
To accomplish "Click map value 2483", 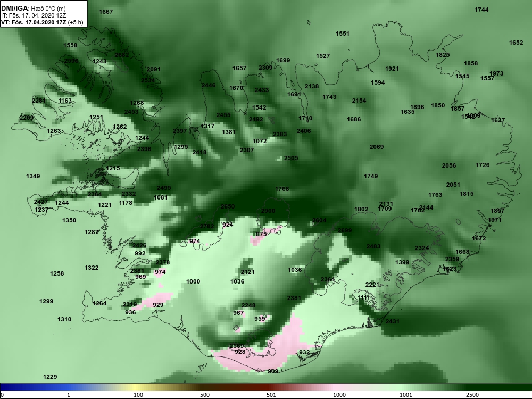I will tap(373, 246).
